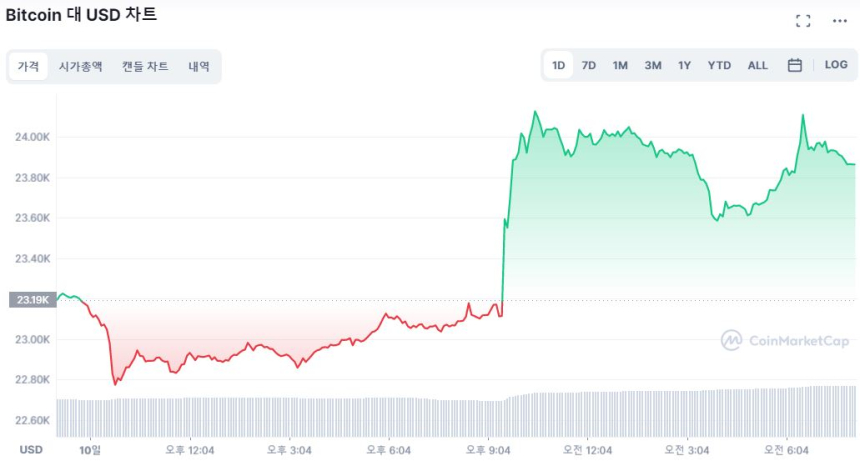Click the fullscreen expand icon
This screenshot has height=461, width=860.
point(803,21)
